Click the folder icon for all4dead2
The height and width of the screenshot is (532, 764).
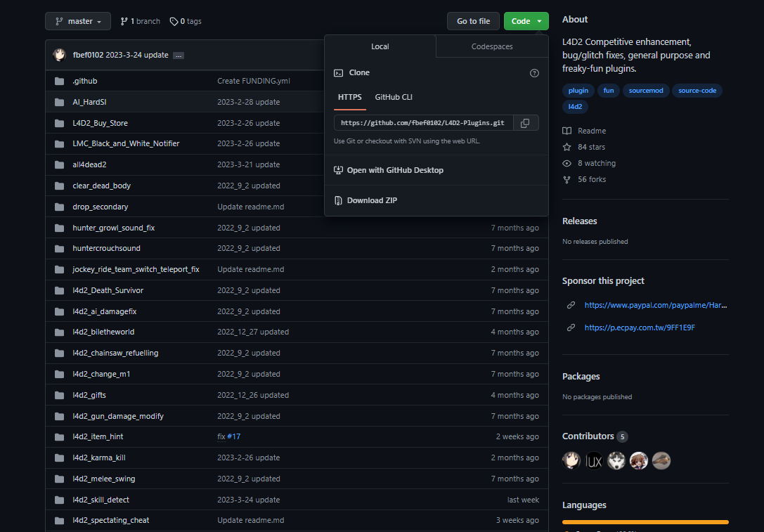point(60,164)
